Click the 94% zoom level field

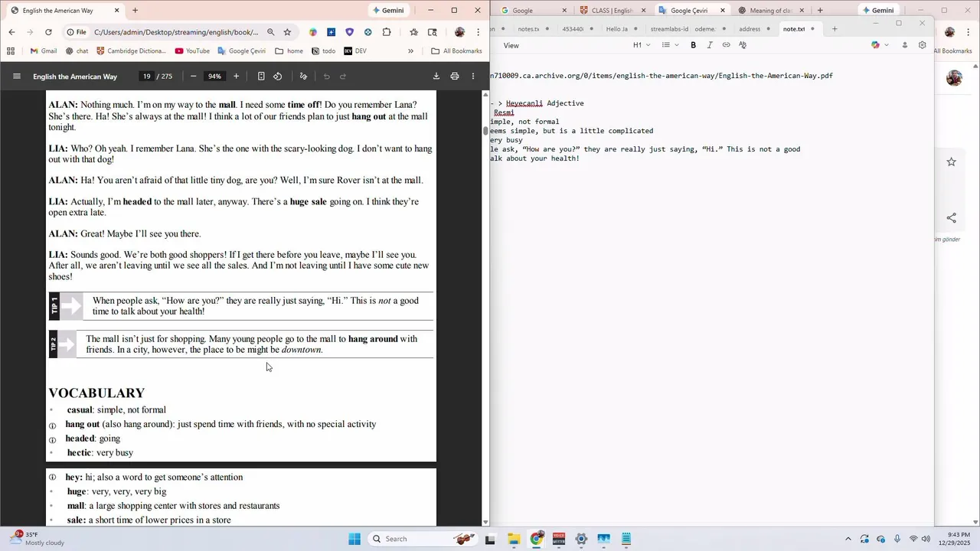[x=214, y=77]
